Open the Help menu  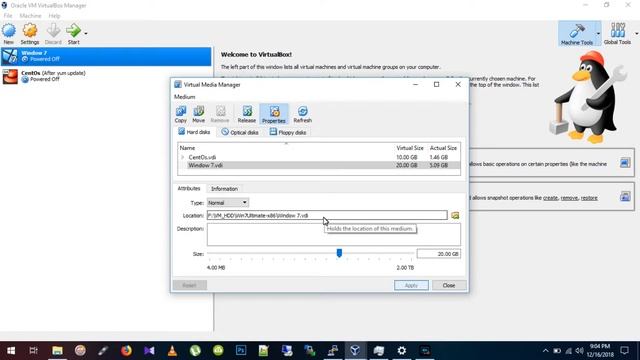click(54, 16)
